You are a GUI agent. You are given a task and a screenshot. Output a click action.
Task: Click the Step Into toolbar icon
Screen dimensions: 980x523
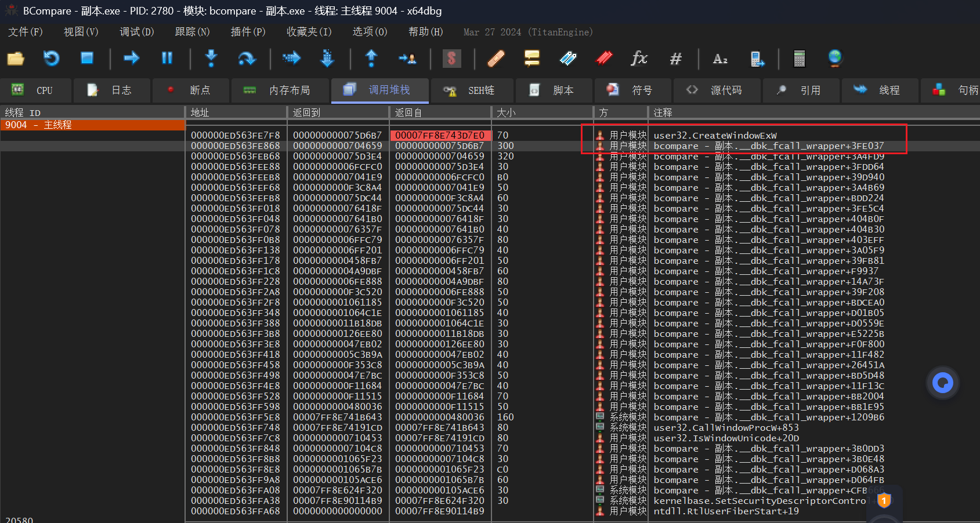[211, 59]
